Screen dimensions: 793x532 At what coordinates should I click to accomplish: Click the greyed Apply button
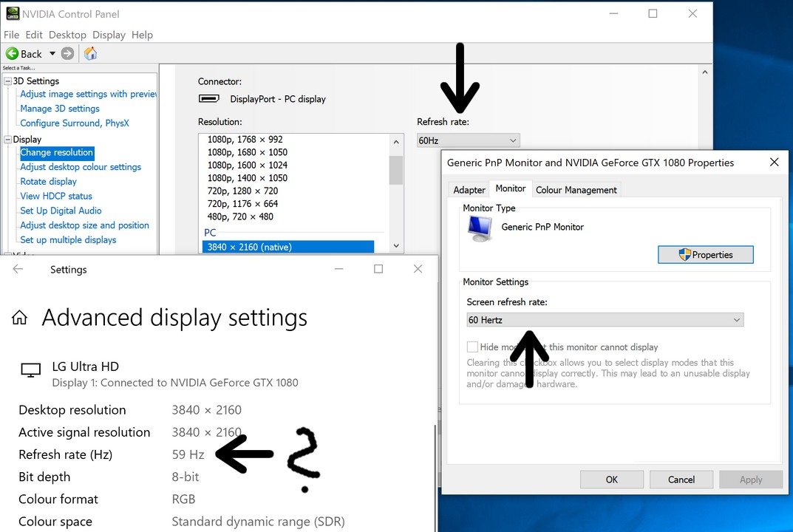pyautogui.click(x=751, y=480)
